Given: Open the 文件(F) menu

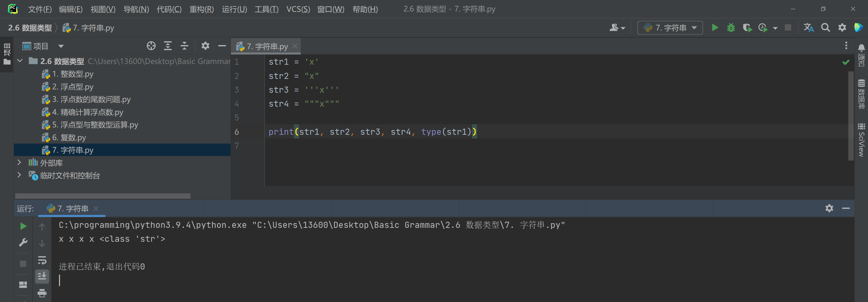Looking at the screenshot, I should [40, 9].
